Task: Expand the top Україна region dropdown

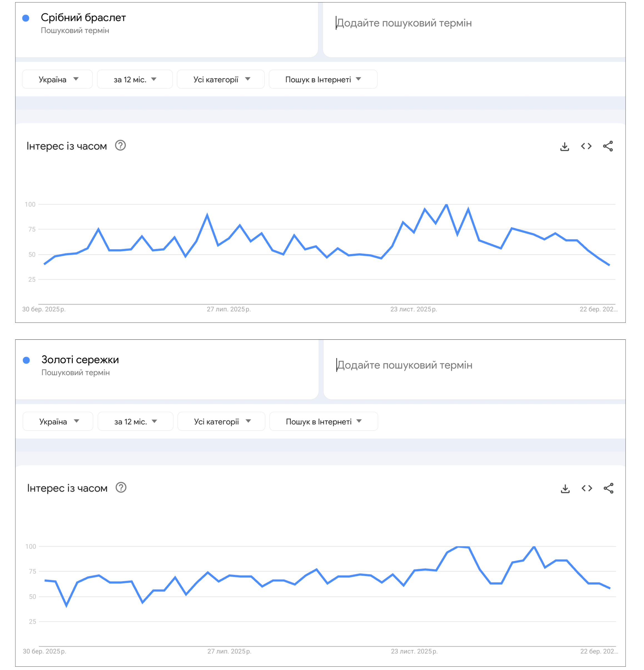Action: point(58,79)
